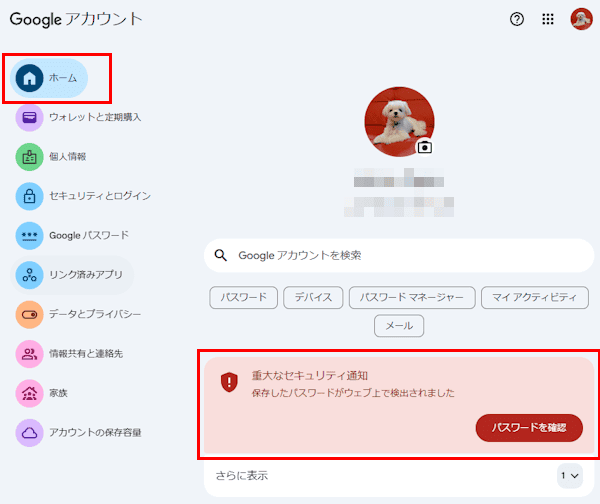Open Google パスワード menu label
This screenshot has width=600, height=504.
(x=89, y=235)
